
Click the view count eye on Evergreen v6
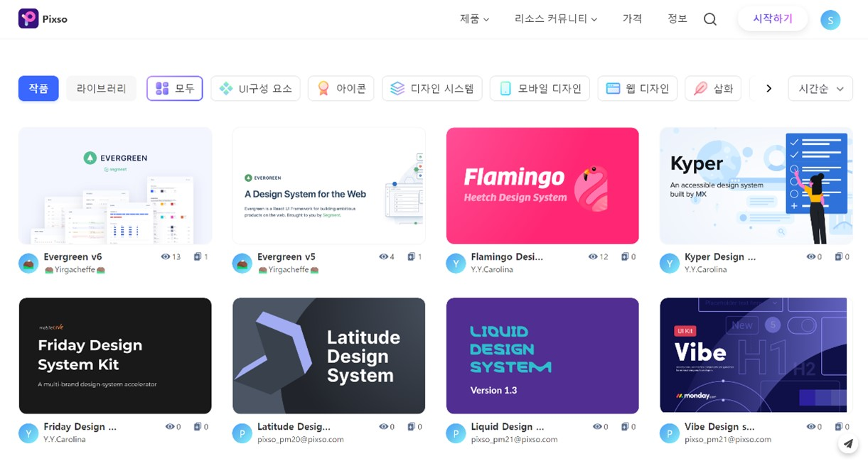(166, 256)
